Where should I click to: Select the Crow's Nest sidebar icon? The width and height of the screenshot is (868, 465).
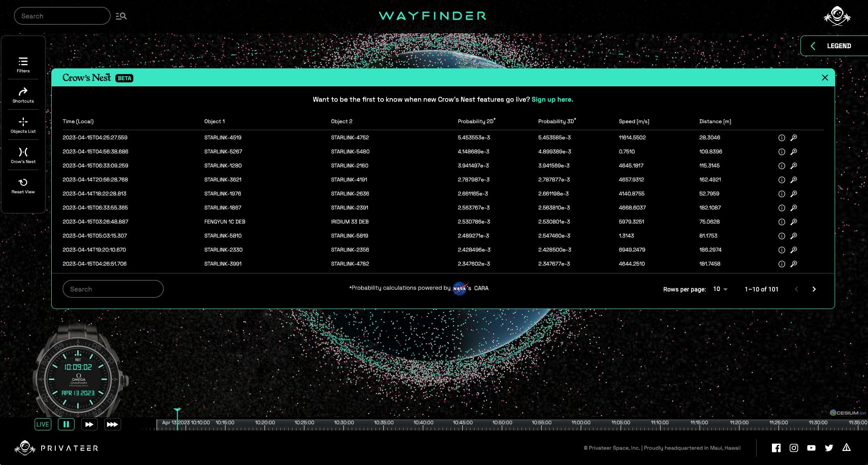pyautogui.click(x=22, y=154)
